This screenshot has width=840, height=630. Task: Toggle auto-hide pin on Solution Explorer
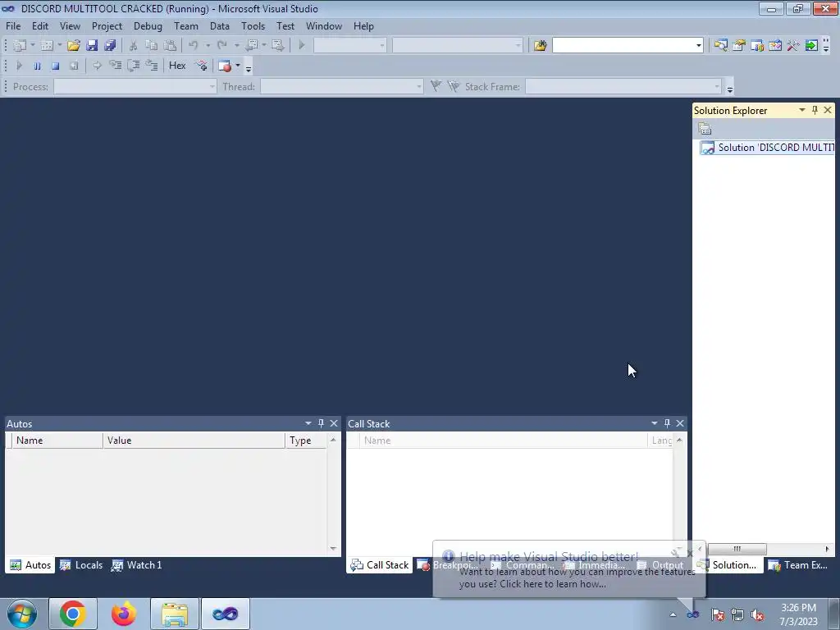[x=815, y=110]
